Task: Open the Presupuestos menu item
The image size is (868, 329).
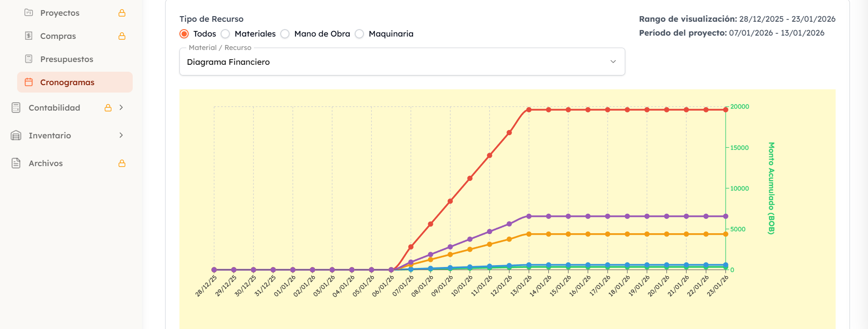Action: [x=67, y=59]
